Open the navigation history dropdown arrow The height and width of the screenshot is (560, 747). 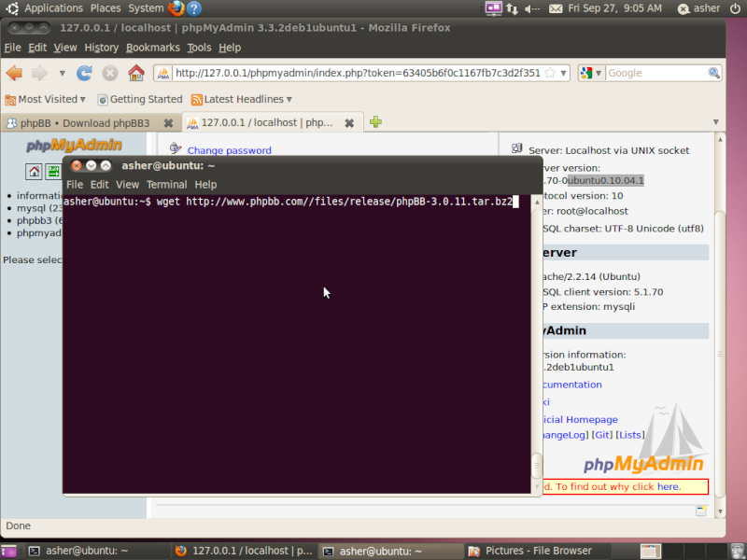(x=62, y=74)
